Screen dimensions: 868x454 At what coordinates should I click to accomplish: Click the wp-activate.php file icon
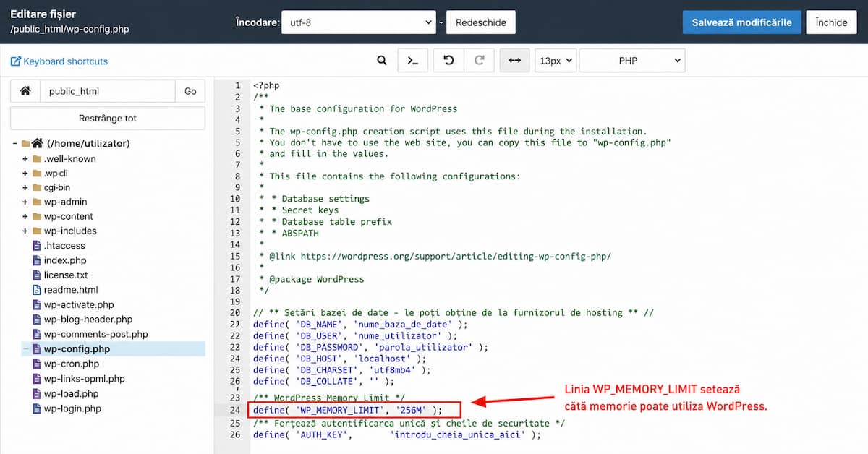pyautogui.click(x=37, y=305)
